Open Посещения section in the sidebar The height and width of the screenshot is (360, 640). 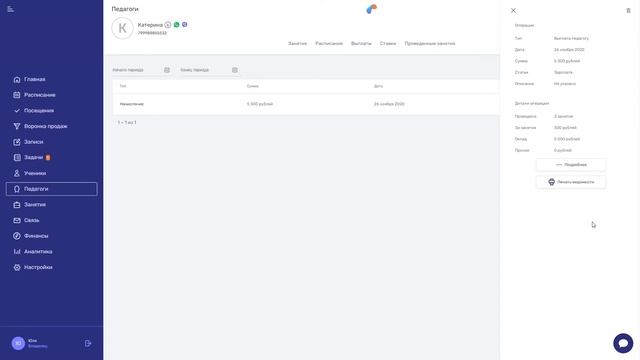39,111
